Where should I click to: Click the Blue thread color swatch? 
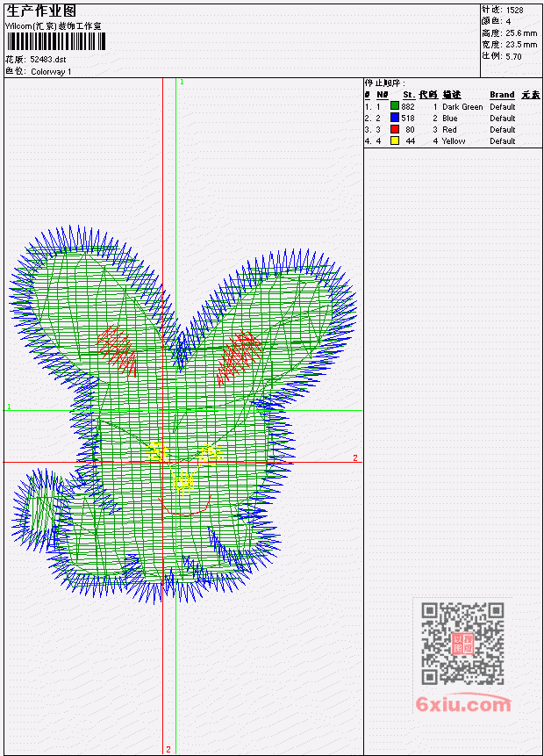395,118
